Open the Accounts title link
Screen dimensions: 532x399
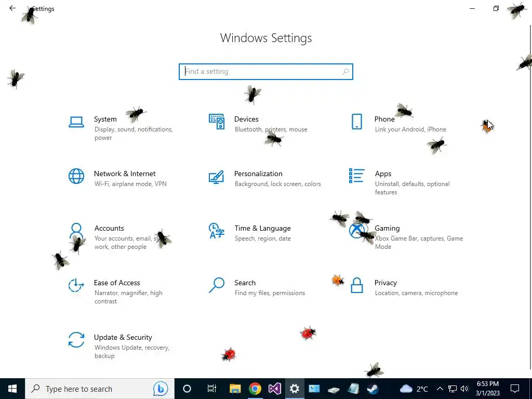(109, 229)
